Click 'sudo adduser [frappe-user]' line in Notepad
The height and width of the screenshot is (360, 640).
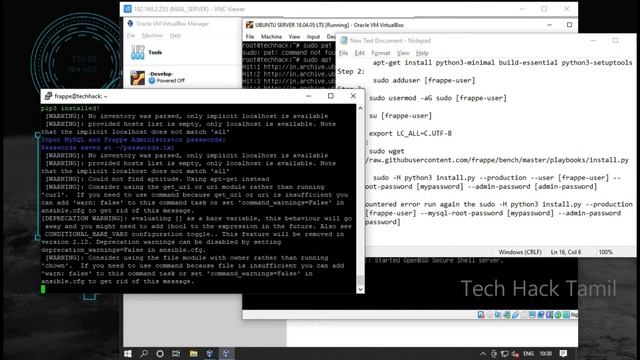pos(424,80)
